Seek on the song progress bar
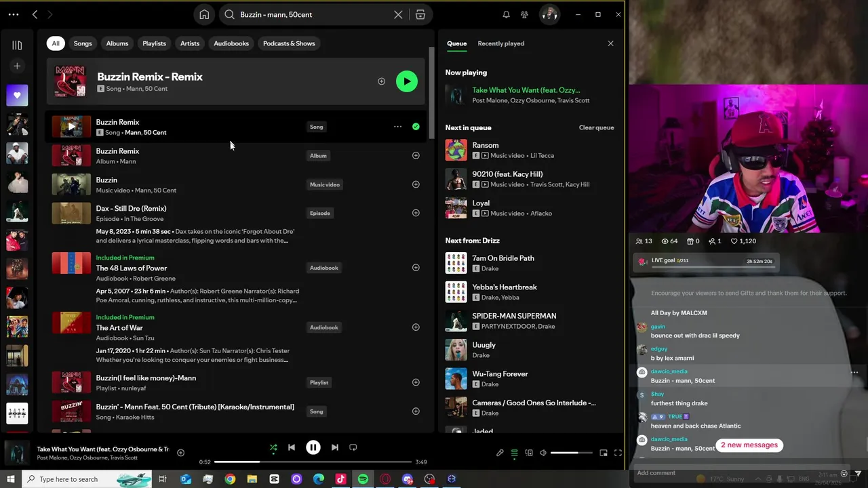Screen dimensions: 868x488 point(313,462)
